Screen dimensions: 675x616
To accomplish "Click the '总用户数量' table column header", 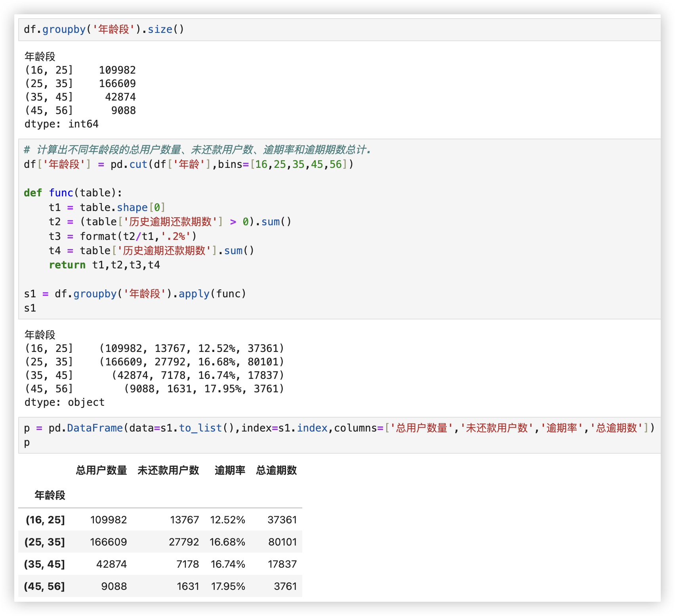I will [x=101, y=470].
